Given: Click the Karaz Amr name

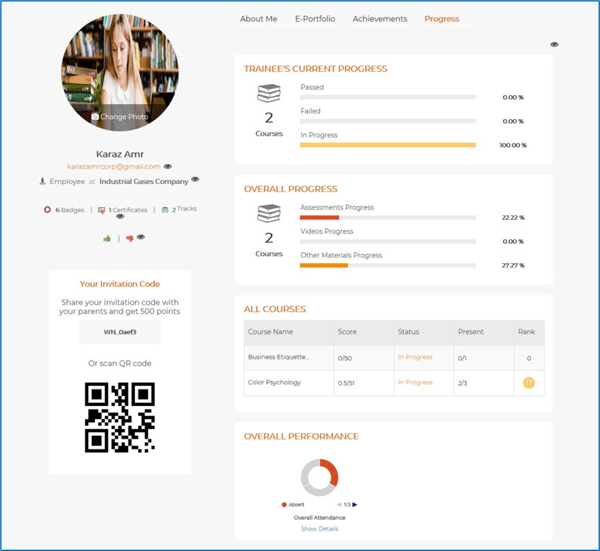Looking at the screenshot, I should [120, 154].
